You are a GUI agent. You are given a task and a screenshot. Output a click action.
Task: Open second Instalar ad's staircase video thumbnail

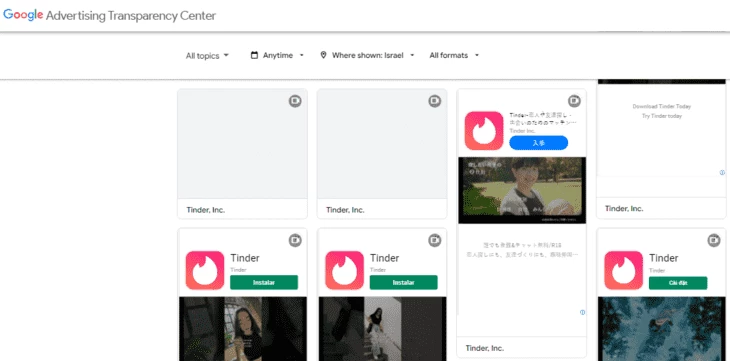(x=382, y=329)
